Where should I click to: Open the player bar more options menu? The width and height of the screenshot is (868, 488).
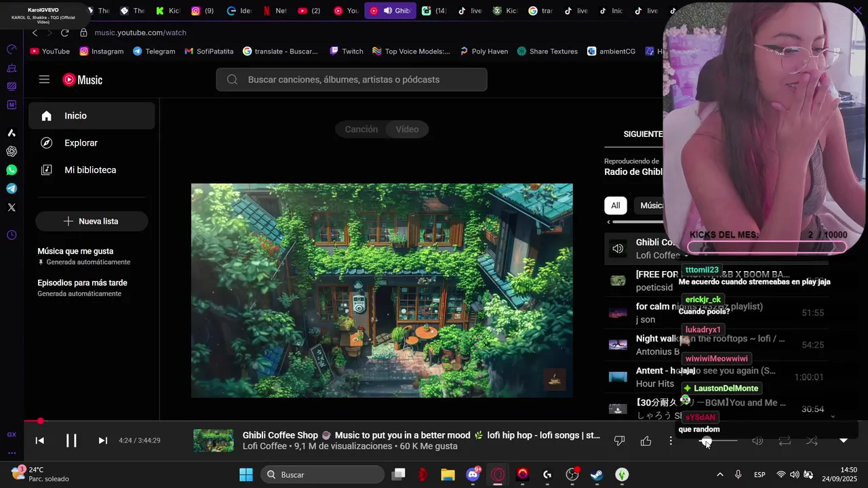click(671, 441)
